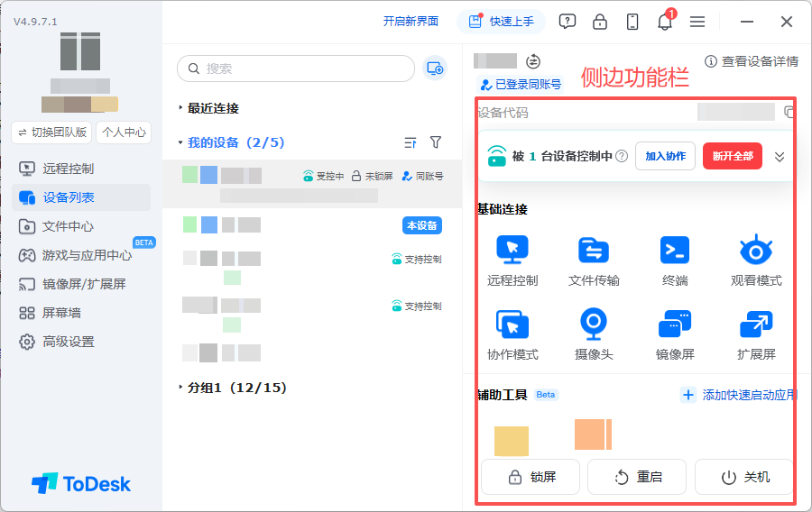Select the device row marked 受控中
The height and width of the screenshot is (512, 812).
click(312, 184)
